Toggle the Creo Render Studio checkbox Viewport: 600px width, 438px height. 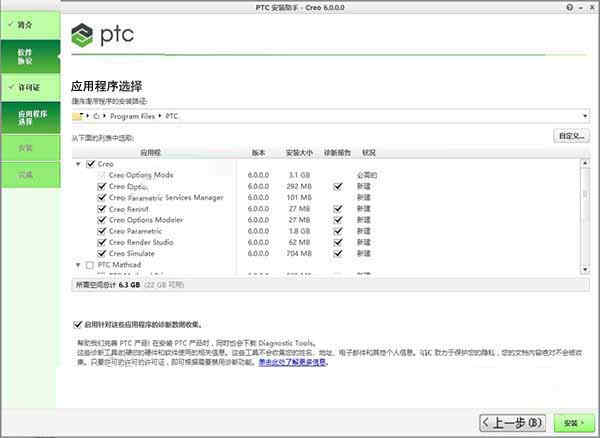point(102,242)
